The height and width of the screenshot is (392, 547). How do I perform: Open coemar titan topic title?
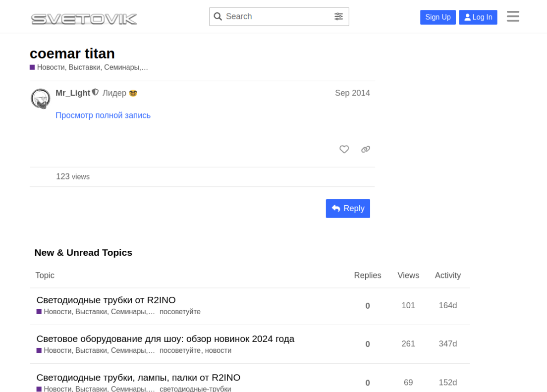click(72, 54)
